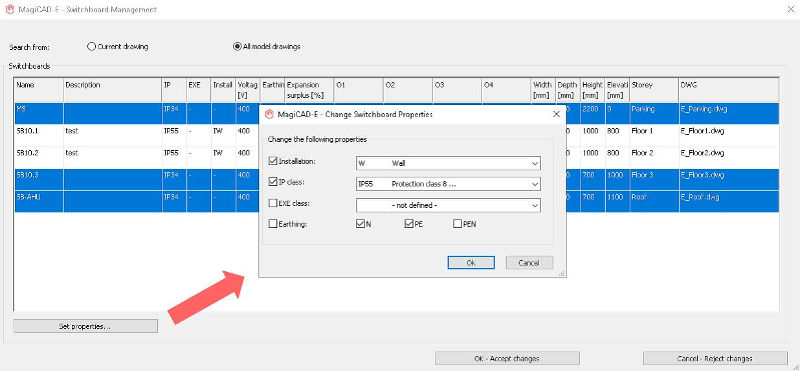The height and width of the screenshot is (371, 800).
Task: Sort by the Name column header
Action: [x=39, y=90]
